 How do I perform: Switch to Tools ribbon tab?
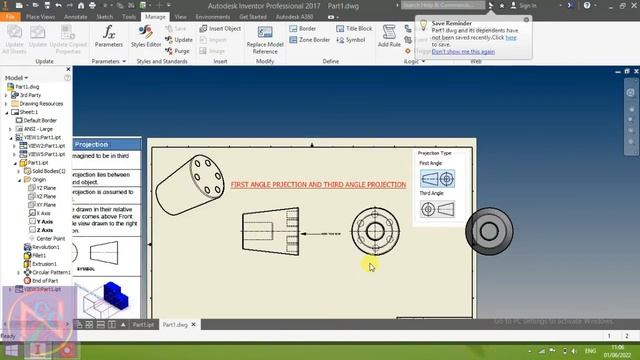[x=129, y=17]
